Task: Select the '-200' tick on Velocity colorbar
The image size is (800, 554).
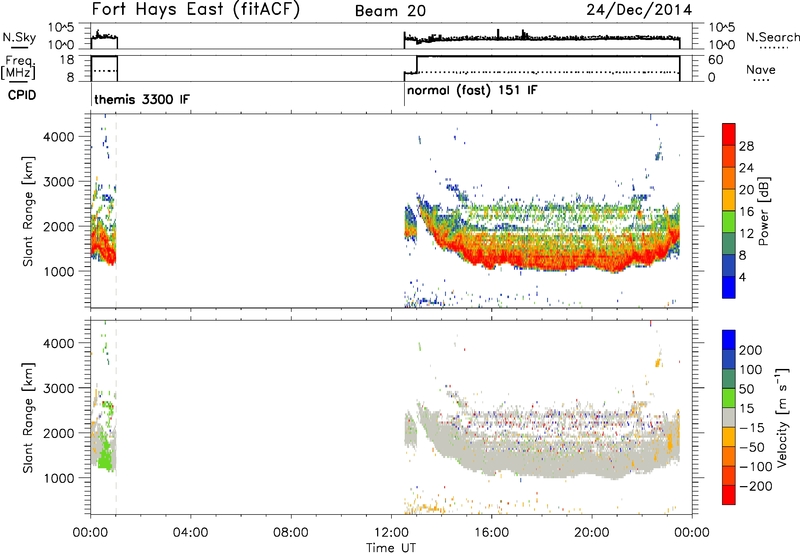Action: tap(756, 486)
